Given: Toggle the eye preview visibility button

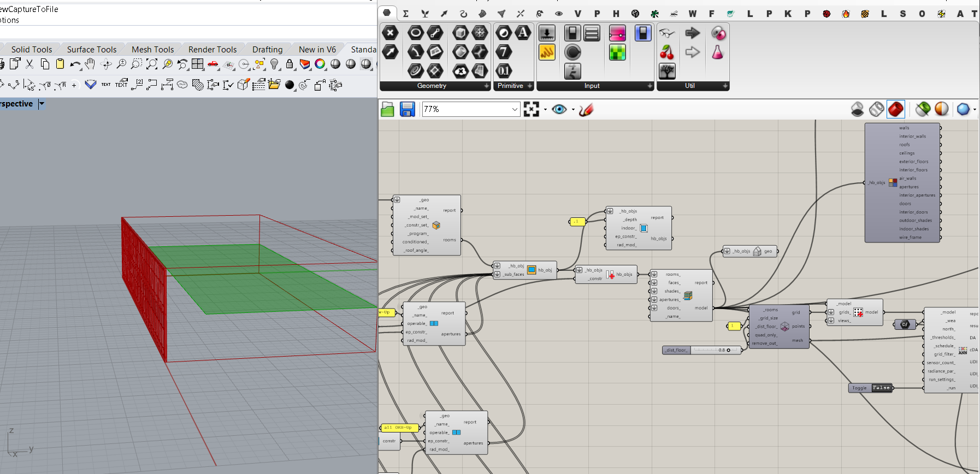Looking at the screenshot, I should pyautogui.click(x=559, y=109).
